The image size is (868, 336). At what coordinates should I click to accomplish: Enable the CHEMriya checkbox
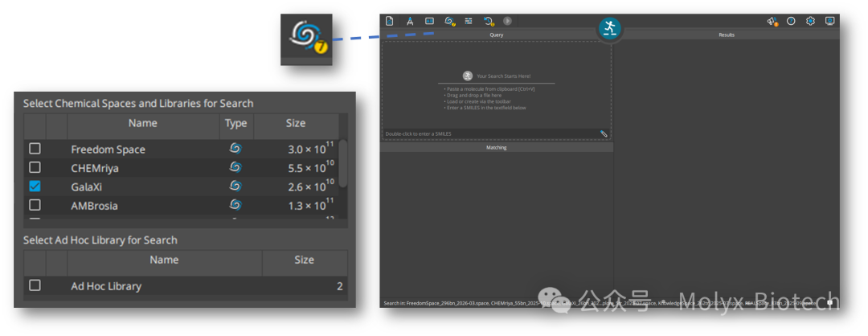(x=35, y=167)
